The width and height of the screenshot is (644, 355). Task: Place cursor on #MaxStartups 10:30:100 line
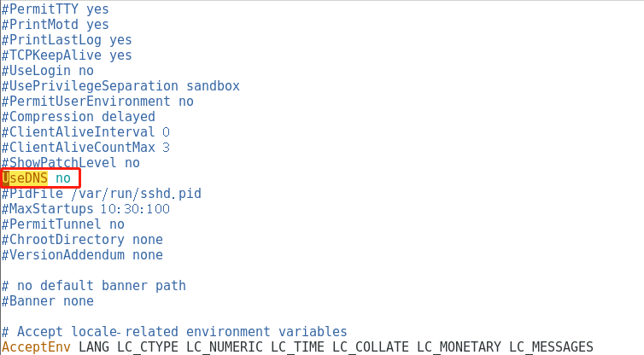pos(85,209)
